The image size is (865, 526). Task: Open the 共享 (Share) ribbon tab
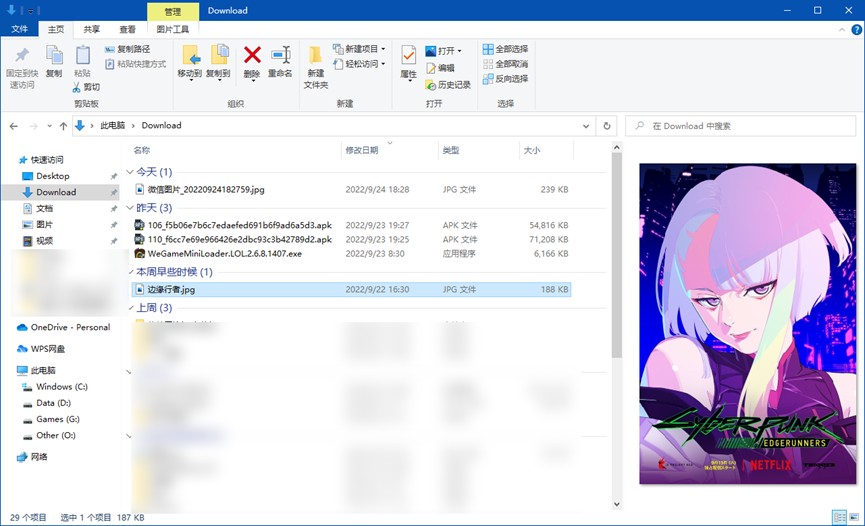(x=91, y=30)
